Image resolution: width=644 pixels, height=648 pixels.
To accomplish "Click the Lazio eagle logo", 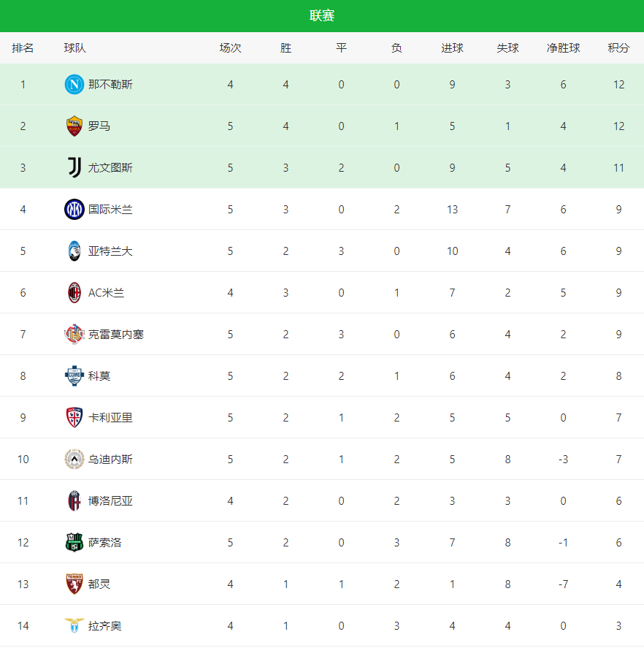I will (74, 626).
